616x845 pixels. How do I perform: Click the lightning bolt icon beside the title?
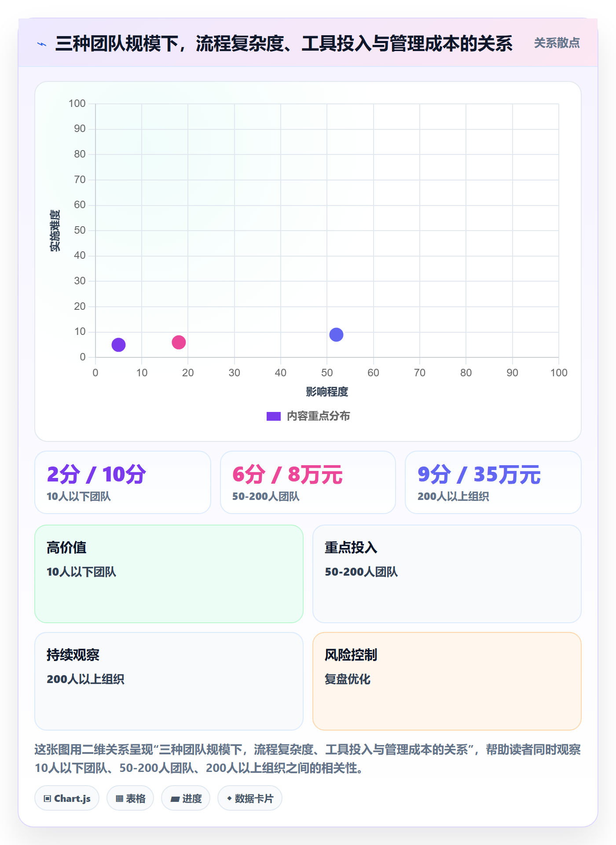click(42, 44)
